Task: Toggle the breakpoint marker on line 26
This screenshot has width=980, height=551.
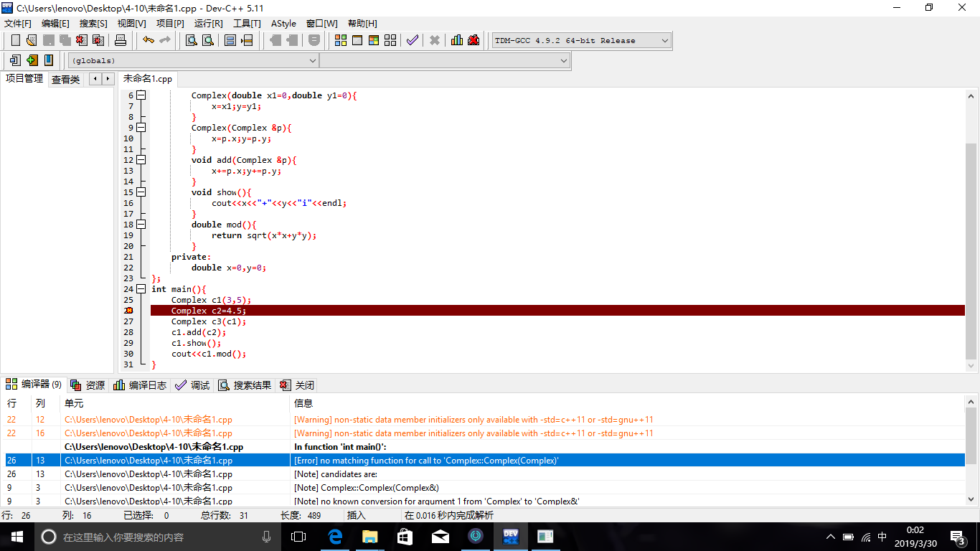Action: [129, 311]
